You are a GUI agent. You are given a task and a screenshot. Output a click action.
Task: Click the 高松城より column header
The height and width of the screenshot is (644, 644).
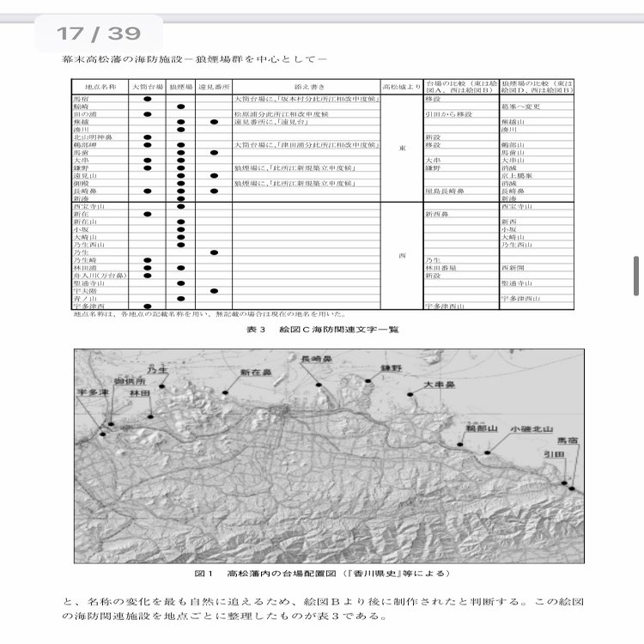(402, 87)
